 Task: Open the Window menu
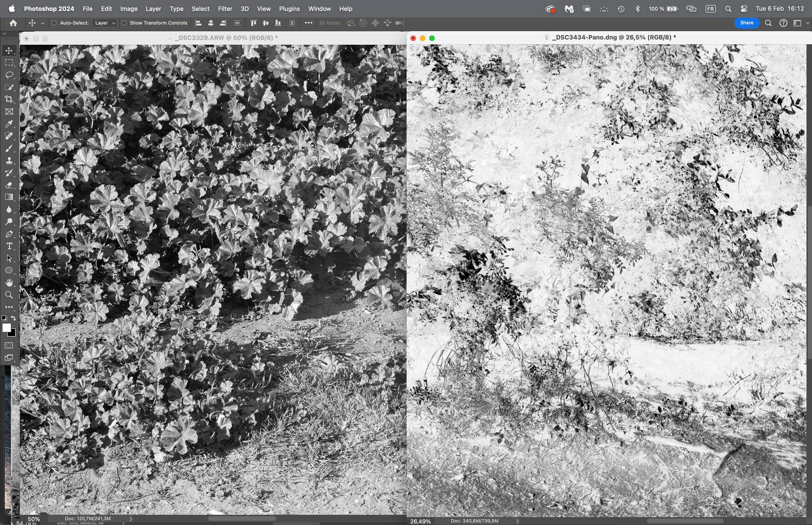tap(320, 8)
